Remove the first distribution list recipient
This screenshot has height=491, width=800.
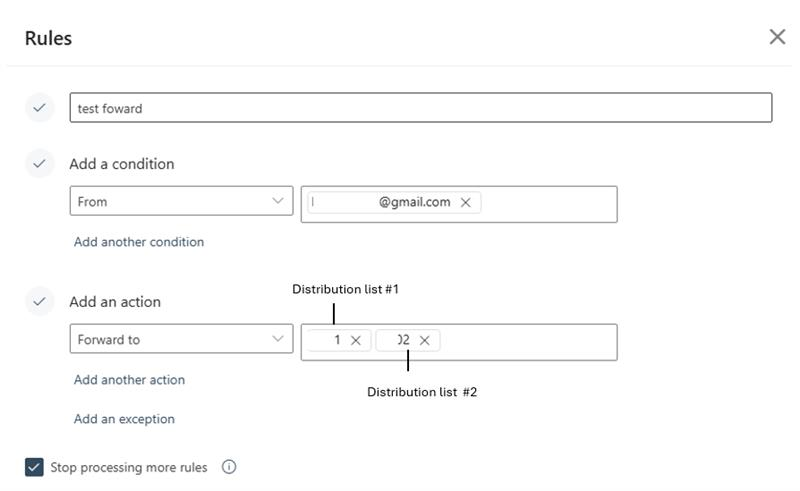click(356, 340)
